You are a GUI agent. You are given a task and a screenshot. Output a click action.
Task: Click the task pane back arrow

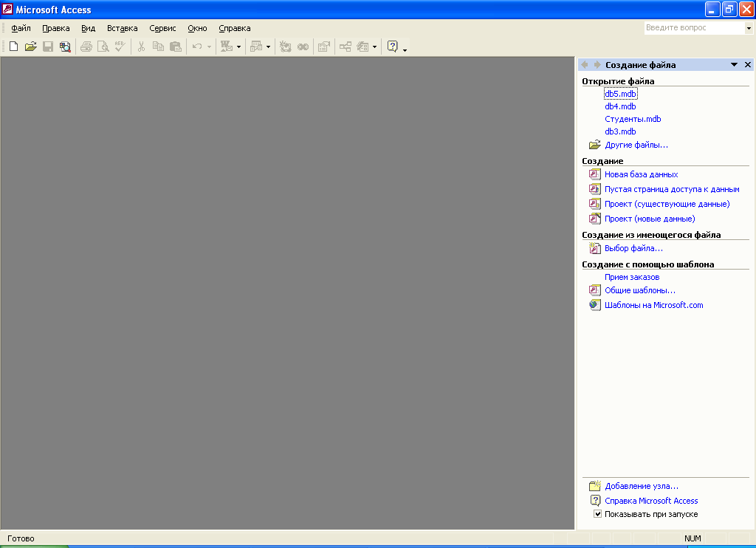[x=585, y=65]
